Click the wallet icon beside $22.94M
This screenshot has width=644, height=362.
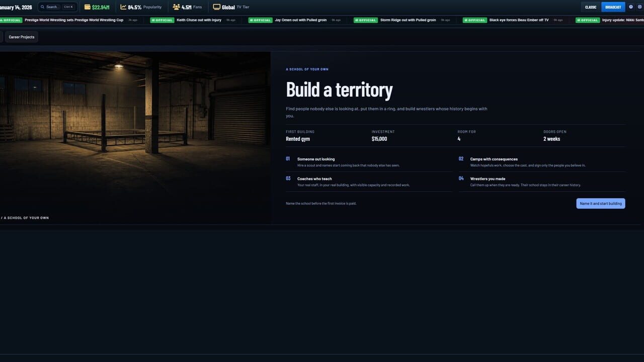tap(88, 7)
